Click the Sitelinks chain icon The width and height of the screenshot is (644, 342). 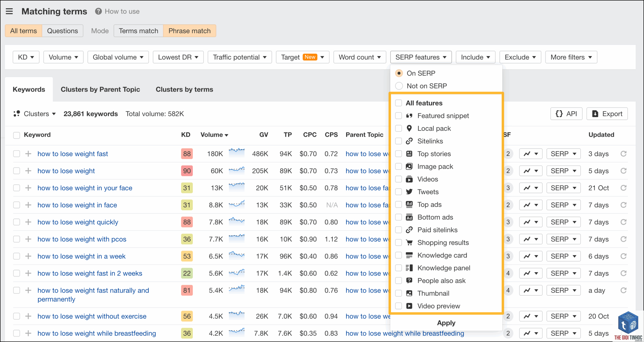[x=409, y=141]
